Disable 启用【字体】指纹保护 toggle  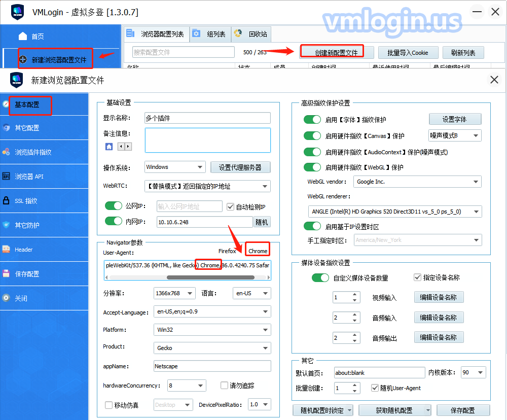coord(312,120)
